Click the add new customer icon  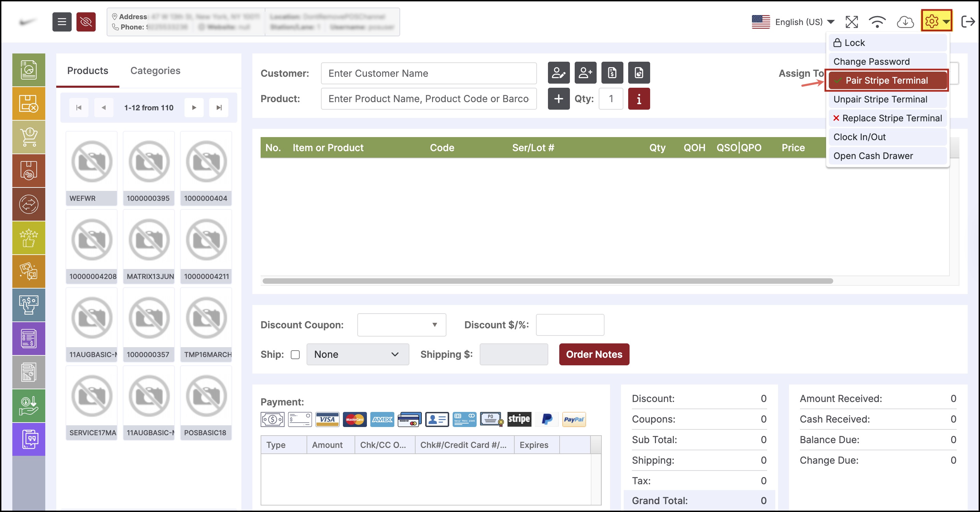click(585, 73)
